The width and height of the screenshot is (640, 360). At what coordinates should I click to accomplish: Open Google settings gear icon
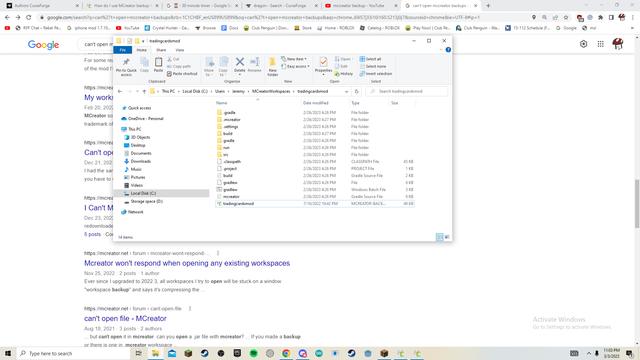(583, 44)
